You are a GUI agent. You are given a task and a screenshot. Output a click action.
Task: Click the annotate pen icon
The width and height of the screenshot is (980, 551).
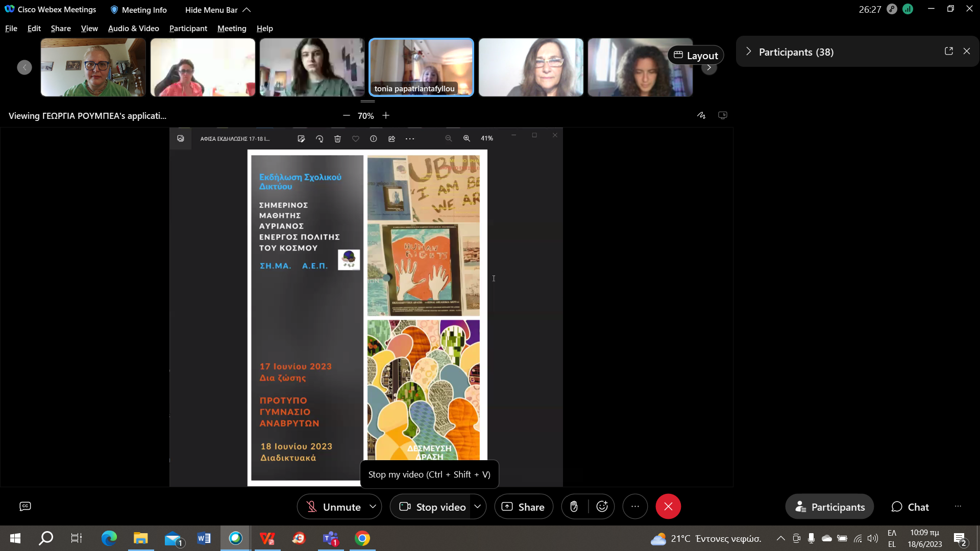coord(701,115)
